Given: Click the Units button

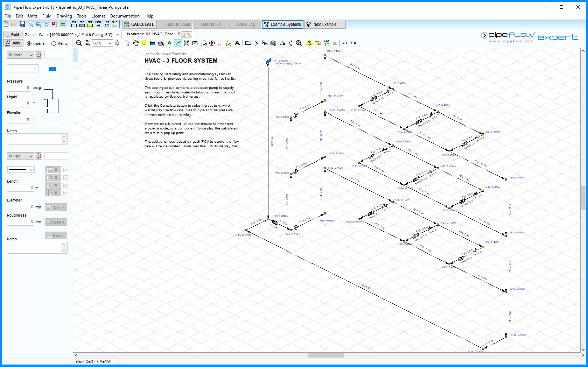Looking at the screenshot, I should tap(13, 43).
